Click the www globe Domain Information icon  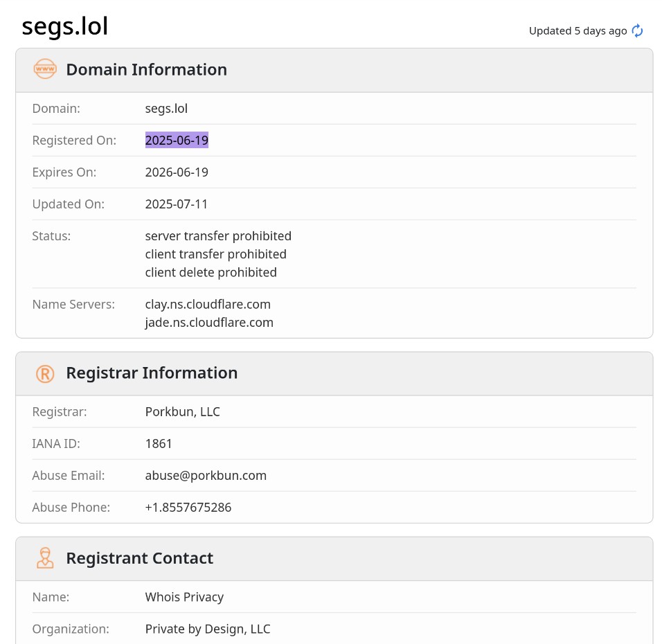pyautogui.click(x=45, y=69)
